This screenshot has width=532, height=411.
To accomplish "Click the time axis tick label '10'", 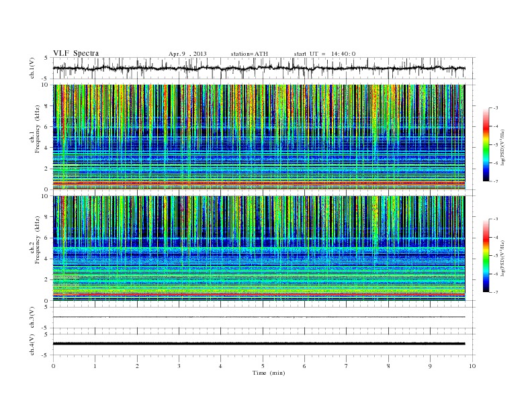I will [x=472, y=366].
